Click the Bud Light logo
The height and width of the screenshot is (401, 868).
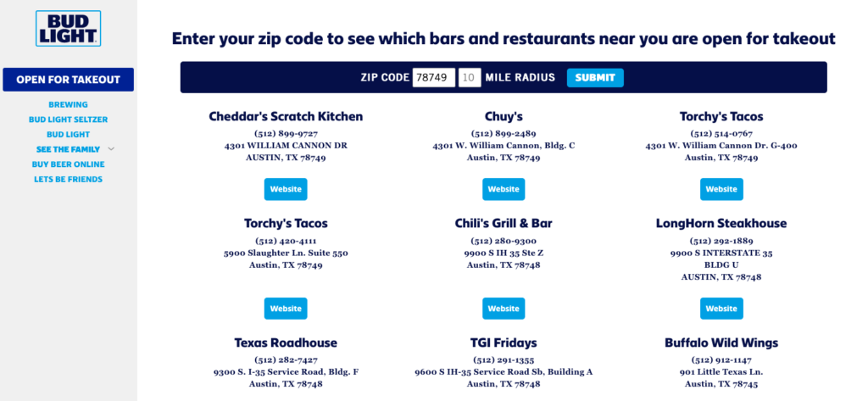[x=68, y=28]
